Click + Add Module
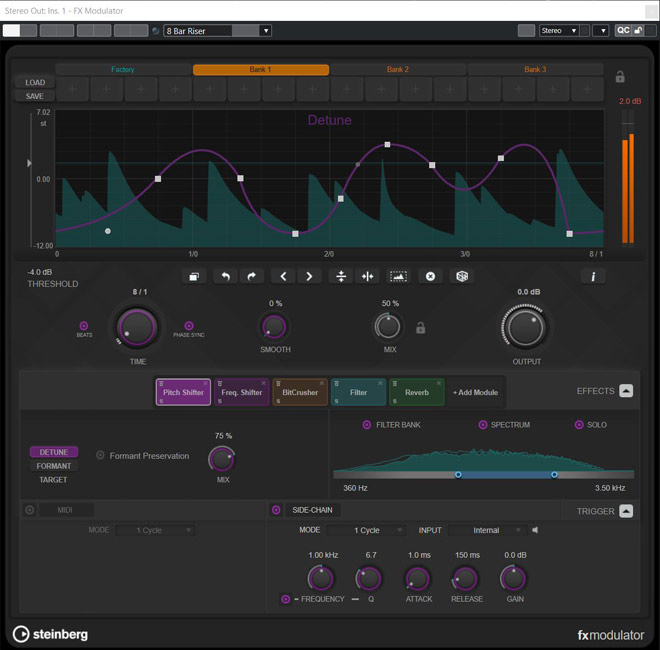The height and width of the screenshot is (650, 660). point(476,392)
